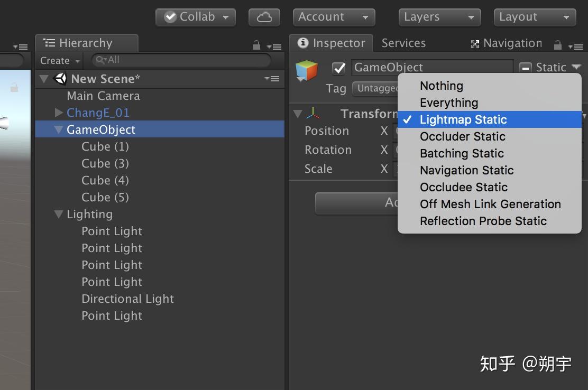
Task: Click the Inspector panel lock icon
Action: 558,45
